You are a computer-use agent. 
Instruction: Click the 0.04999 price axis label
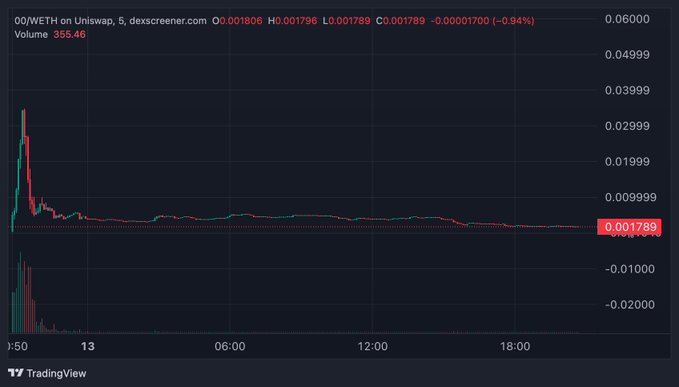[627, 55]
